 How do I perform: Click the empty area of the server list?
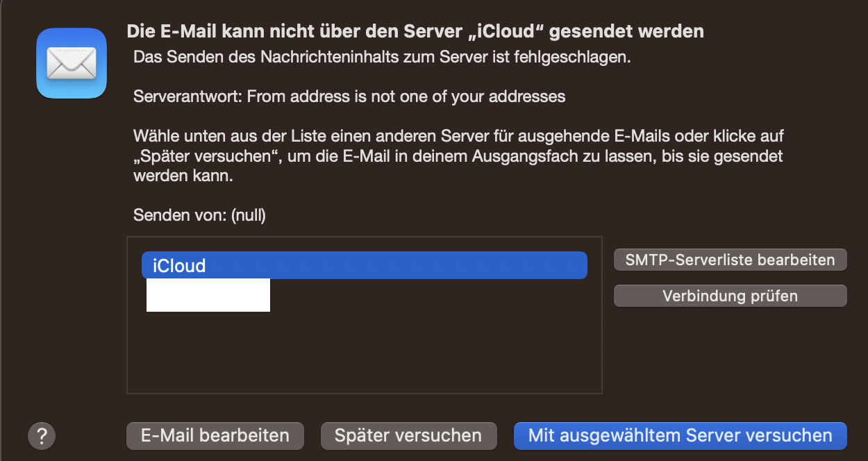click(x=364, y=354)
